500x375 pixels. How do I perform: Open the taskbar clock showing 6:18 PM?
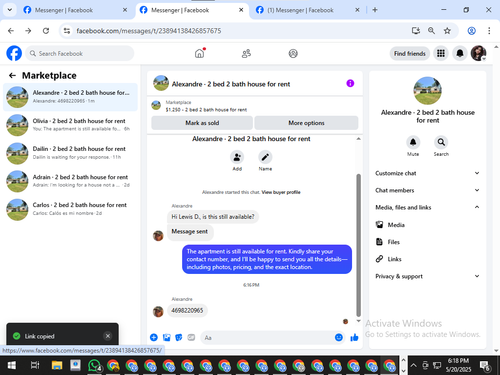click(x=458, y=365)
